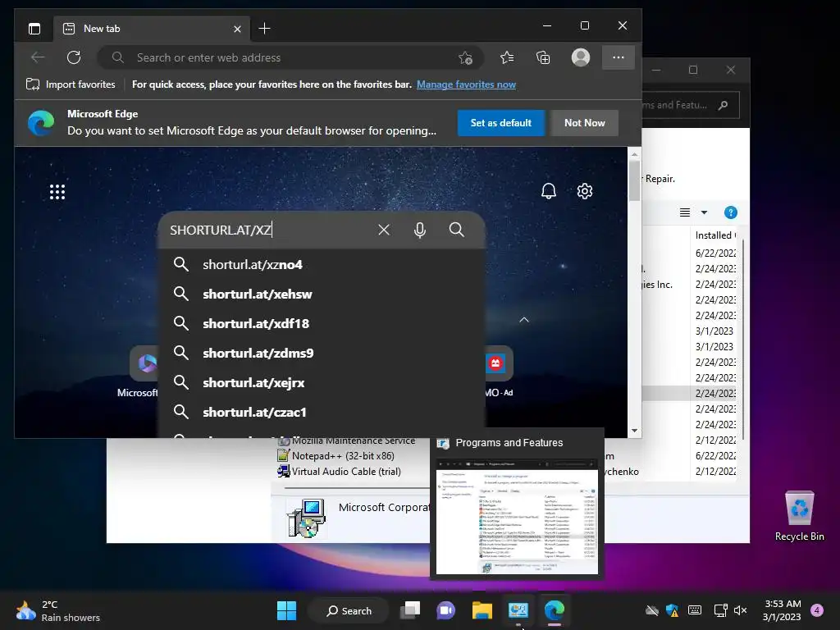The width and height of the screenshot is (840, 630).
Task: Click the Edge page vertical scrollbar
Action: point(634,180)
